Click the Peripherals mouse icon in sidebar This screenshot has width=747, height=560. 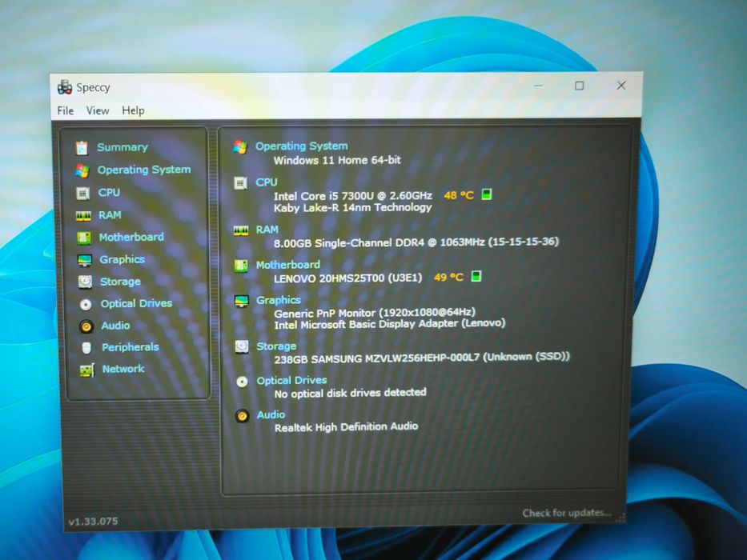[x=86, y=348]
